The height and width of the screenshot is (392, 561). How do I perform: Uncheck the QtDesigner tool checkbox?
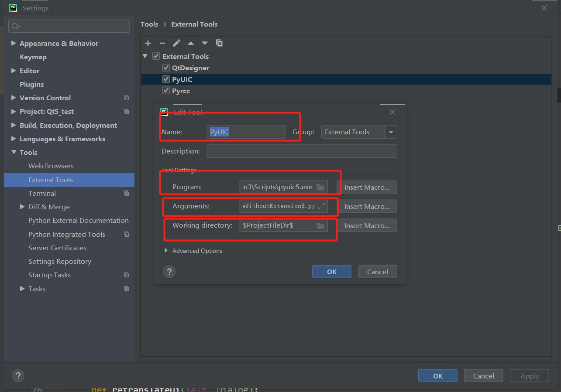[x=166, y=68]
